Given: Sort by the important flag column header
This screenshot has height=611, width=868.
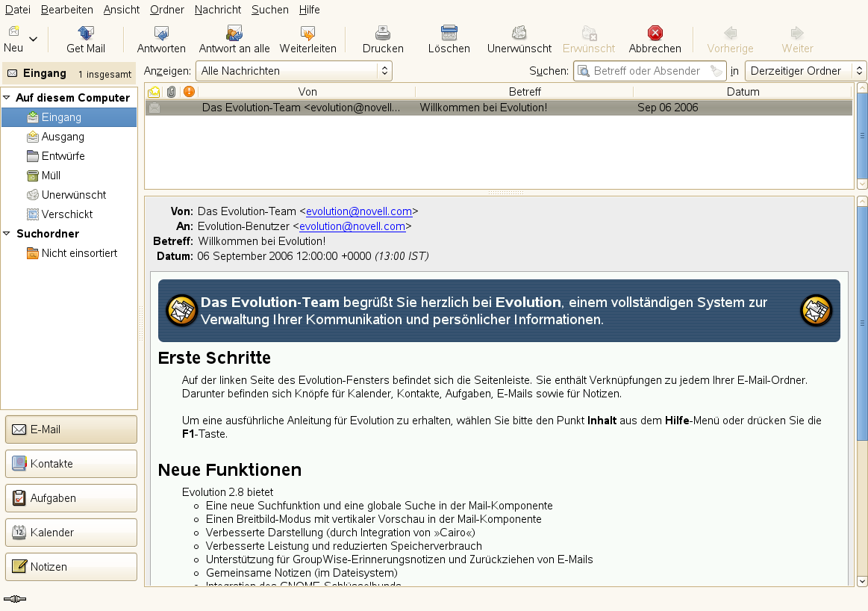Looking at the screenshot, I should [189, 91].
